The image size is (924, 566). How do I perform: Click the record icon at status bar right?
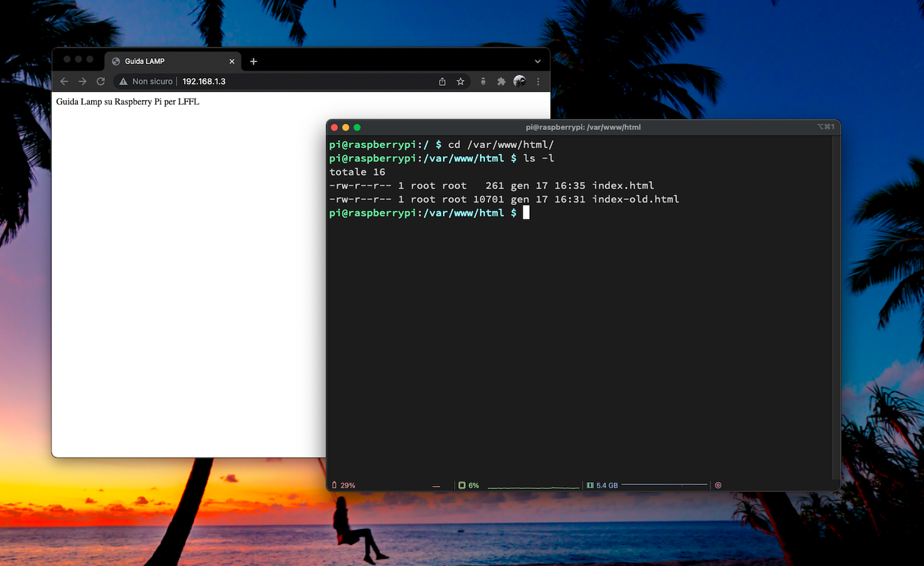(x=718, y=485)
